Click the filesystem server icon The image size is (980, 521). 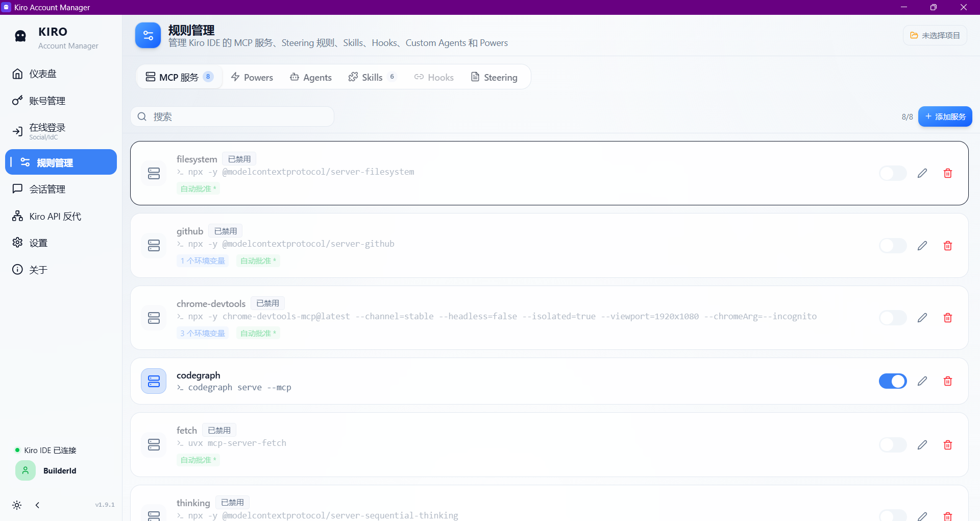(154, 173)
